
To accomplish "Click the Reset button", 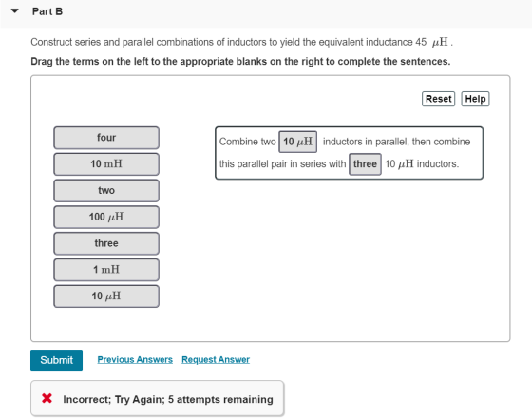I will coord(438,99).
